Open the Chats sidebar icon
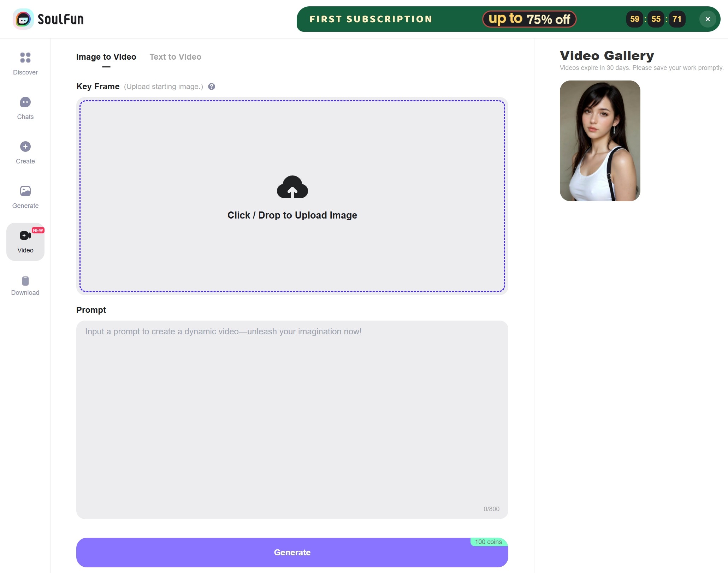Image resolution: width=728 pixels, height=573 pixels. tap(25, 102)
